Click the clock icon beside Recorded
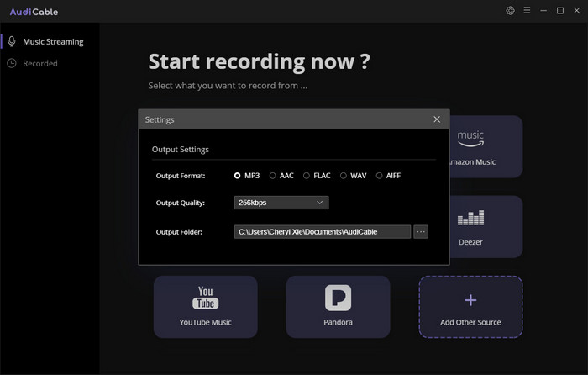588x375 pixels. (x=12, y=63)
